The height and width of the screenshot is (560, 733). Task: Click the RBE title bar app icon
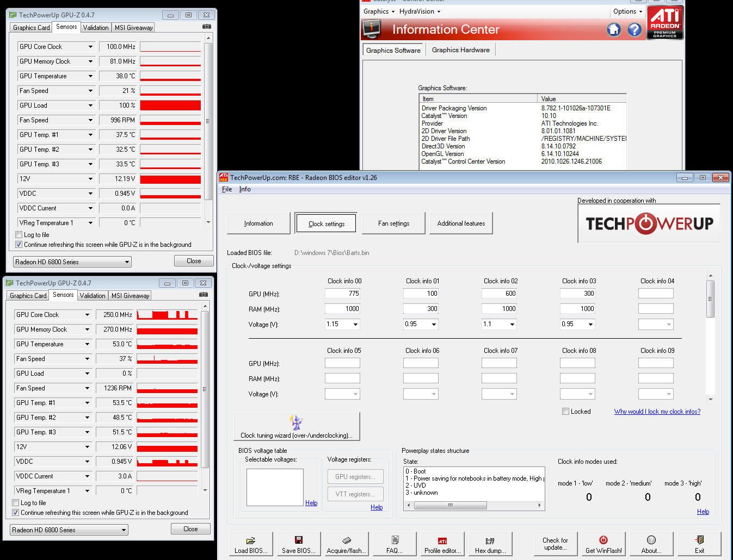224,177
